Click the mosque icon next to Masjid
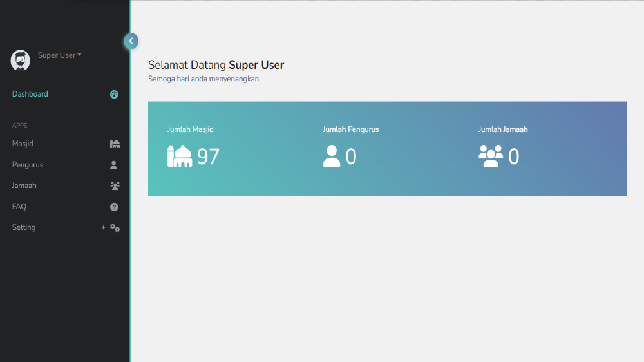The height and width of the screenshot is (362, 644). click(115, 144)
